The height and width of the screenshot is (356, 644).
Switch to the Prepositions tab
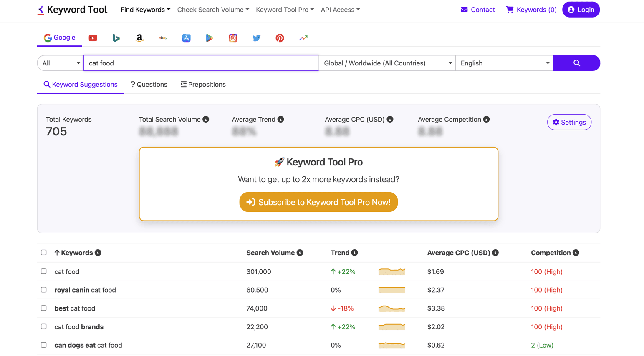[203, 84]
